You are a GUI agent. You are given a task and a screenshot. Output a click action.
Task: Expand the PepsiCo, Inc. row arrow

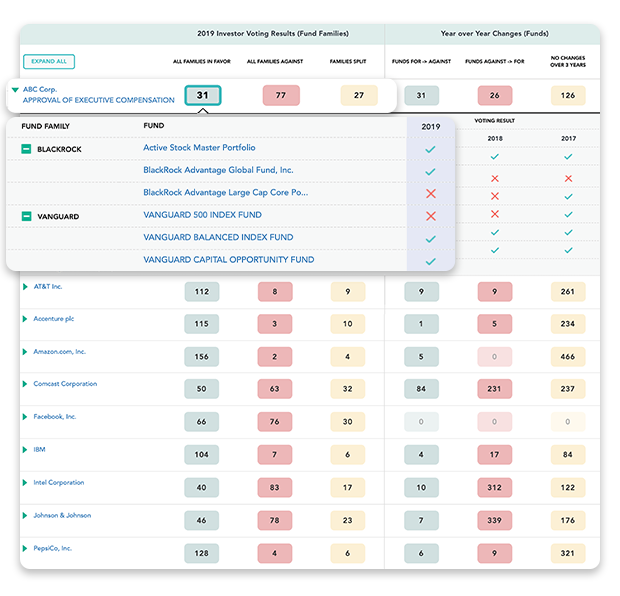coord(25,548)
